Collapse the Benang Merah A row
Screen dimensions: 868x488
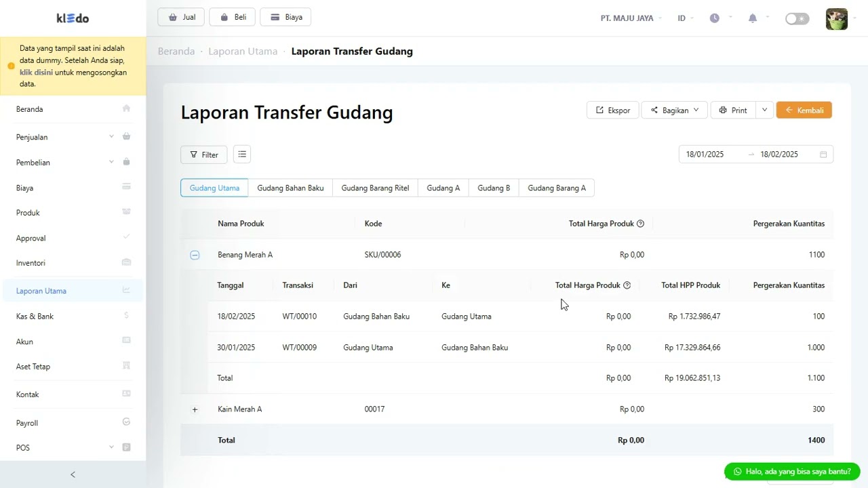point(195,255)
